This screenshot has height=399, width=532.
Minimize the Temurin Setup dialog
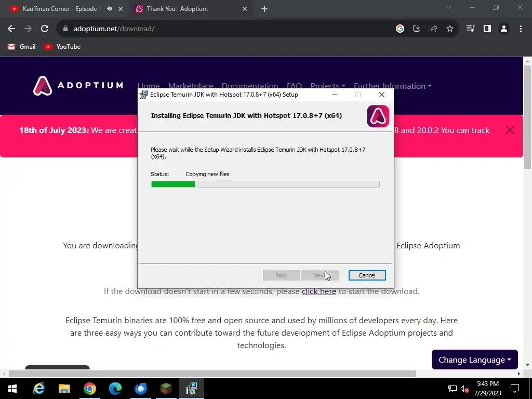pos(335,95)
